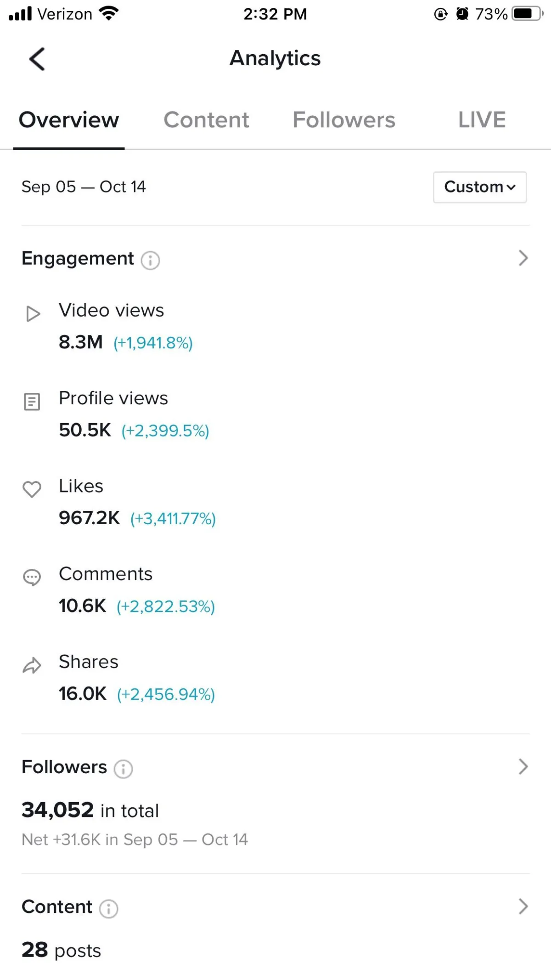Tap the Engagement info icon
This screenshot has width=551, height=980.
coord(150,260)
